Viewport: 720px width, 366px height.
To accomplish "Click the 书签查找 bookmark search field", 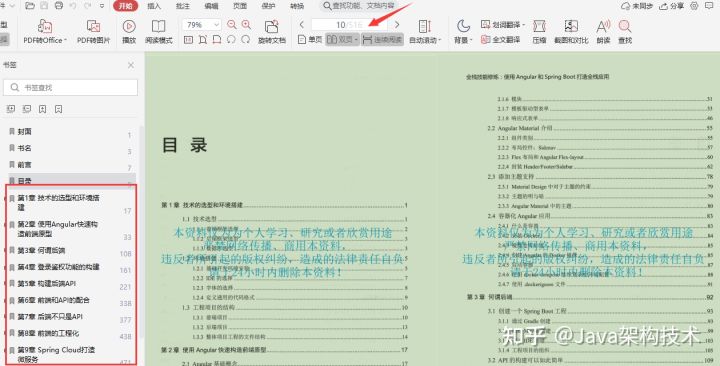I will pos(70,87).
